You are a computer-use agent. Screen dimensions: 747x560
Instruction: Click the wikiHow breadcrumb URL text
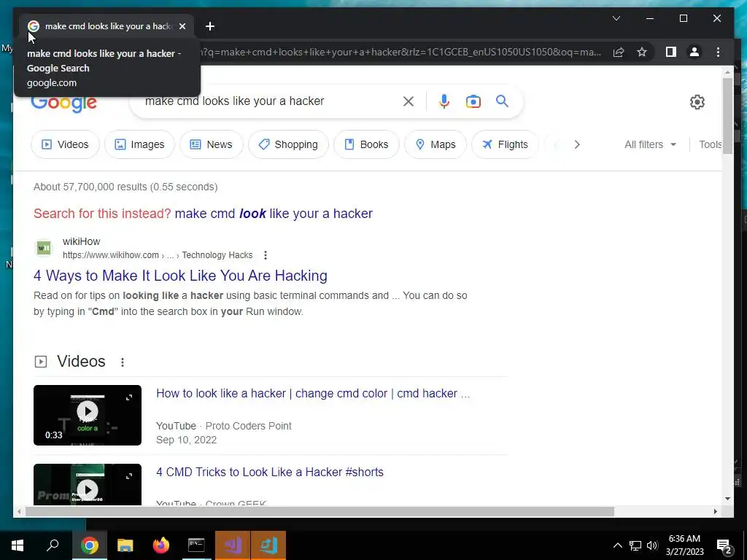coord(158,255)
